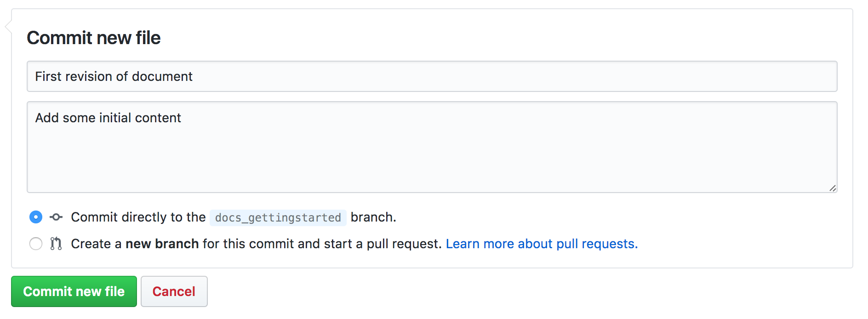The height and width of the screenshot is (319, 868).
Task: Click "Create a" at the start of the second option
Action: click(96, 244)
